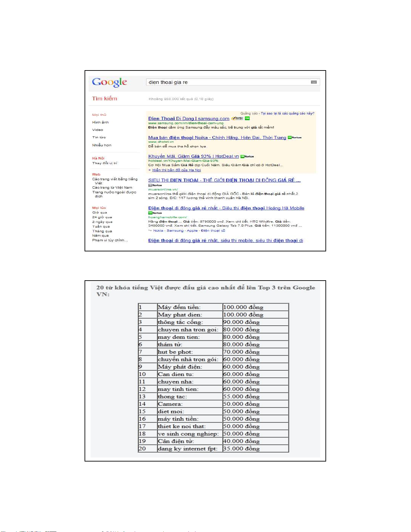411x532 pixels.
Task: Select 'Trang nước ngoài được dịch' filter
Action: click(114, 194)
